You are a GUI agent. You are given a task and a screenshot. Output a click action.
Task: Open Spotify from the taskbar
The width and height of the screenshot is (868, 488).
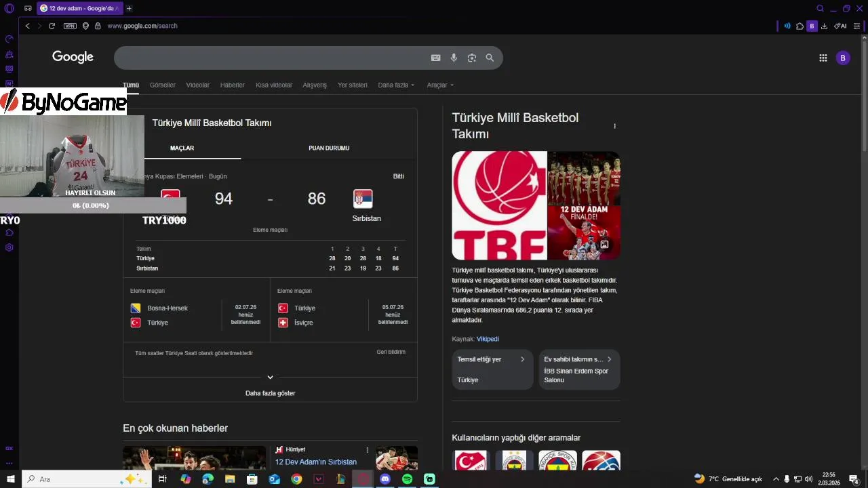[x=407, y=479]
